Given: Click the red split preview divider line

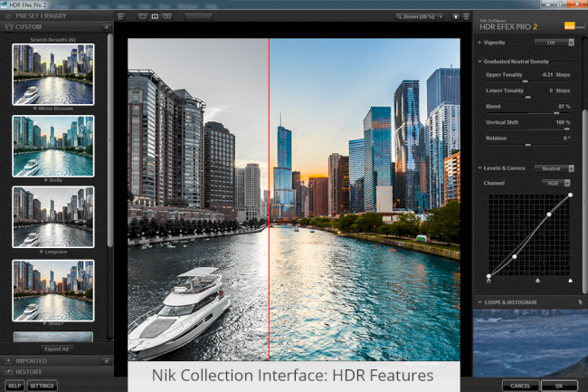Looking at the screenshot, I should [x=269, y=199].
